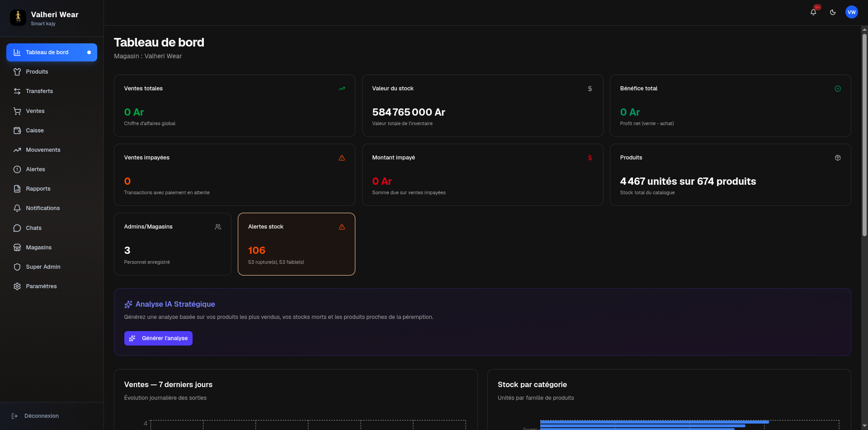
Task: Click the warning icon on Ventes impayées card
Action: point(342,158)
